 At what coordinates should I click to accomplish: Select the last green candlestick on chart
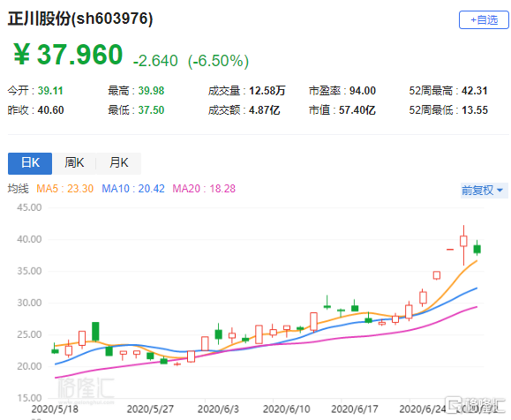click(477, 249)
